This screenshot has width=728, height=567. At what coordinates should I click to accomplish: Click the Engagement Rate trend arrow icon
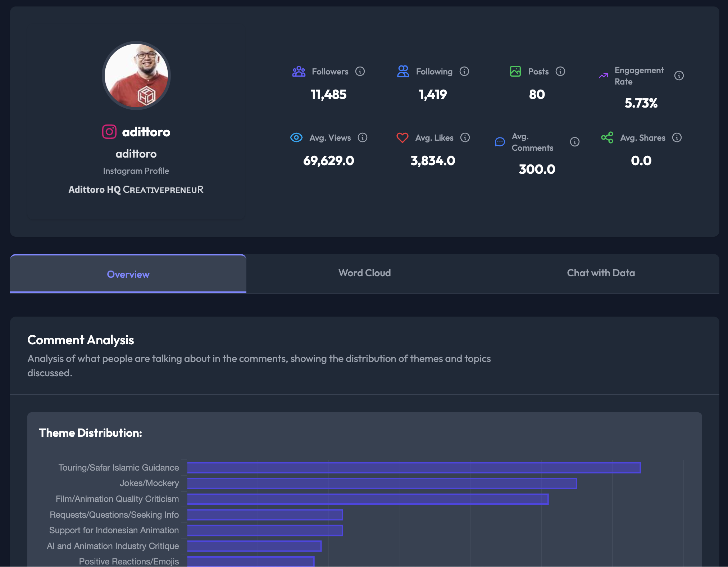coord(603,76)
